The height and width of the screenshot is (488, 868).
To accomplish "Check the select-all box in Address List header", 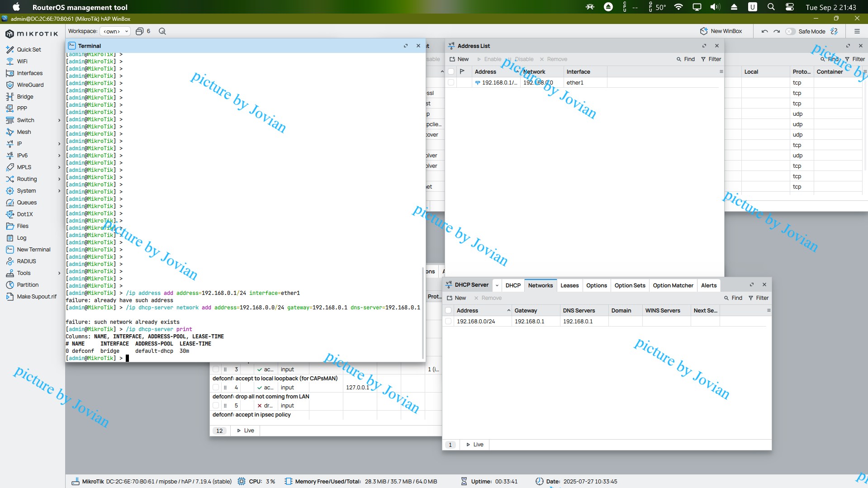I will tap(451, 71).
